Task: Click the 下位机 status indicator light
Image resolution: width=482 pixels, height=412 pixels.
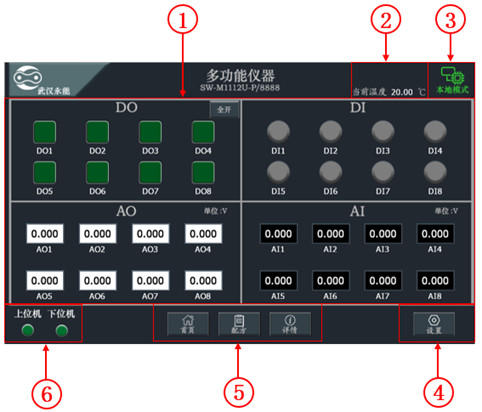Action: 62,331
